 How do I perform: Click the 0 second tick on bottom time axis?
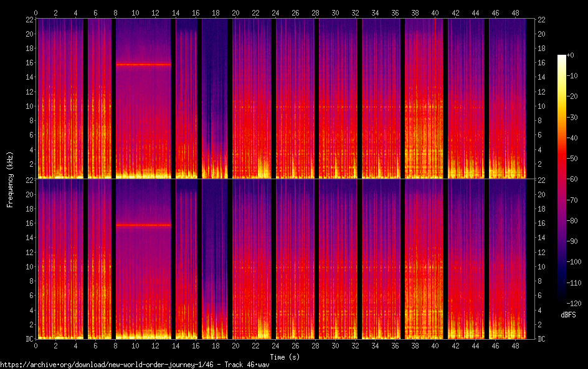tap(36, 345)
